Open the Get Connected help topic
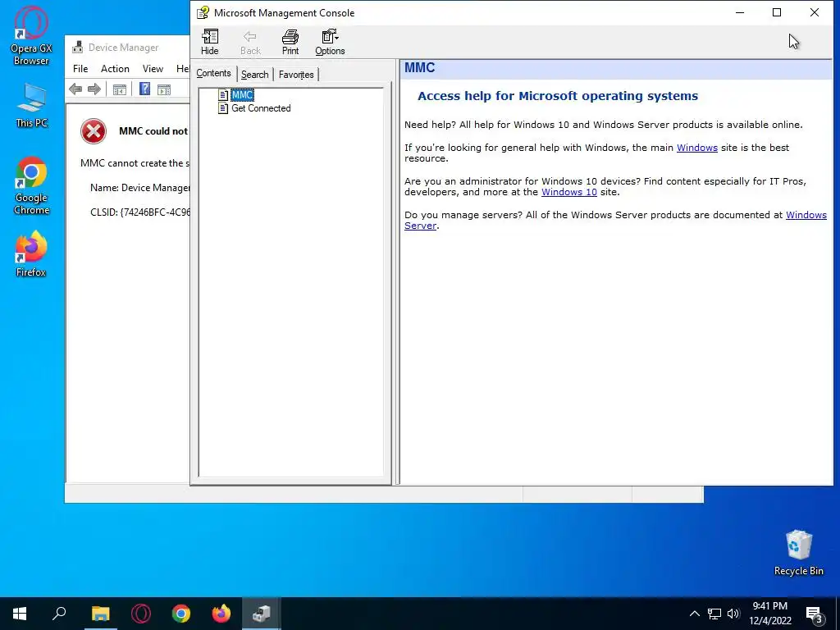This screenshot has width=840, height=630. click(261, 108)
